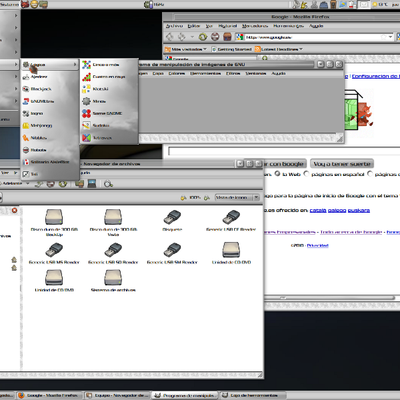This screenshot has width=400, height=400.
Task: Select 'páginas en español' radio button
Action: 306,174
